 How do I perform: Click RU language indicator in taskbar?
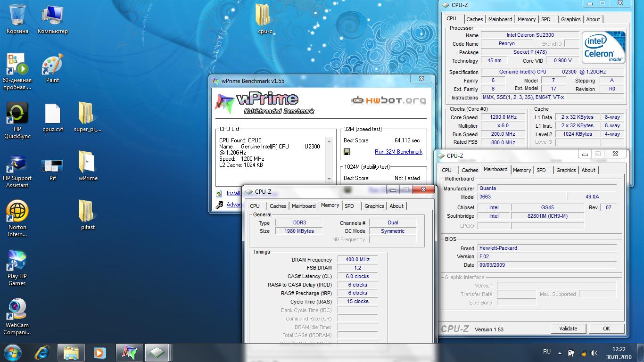[x=547, y=352]
